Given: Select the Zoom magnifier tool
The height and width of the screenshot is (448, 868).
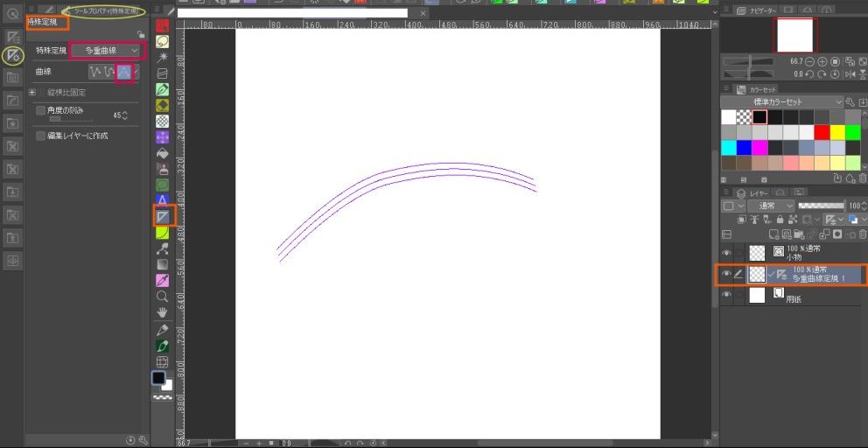Looking at the screenshot, I should click(x=162, y=297).
